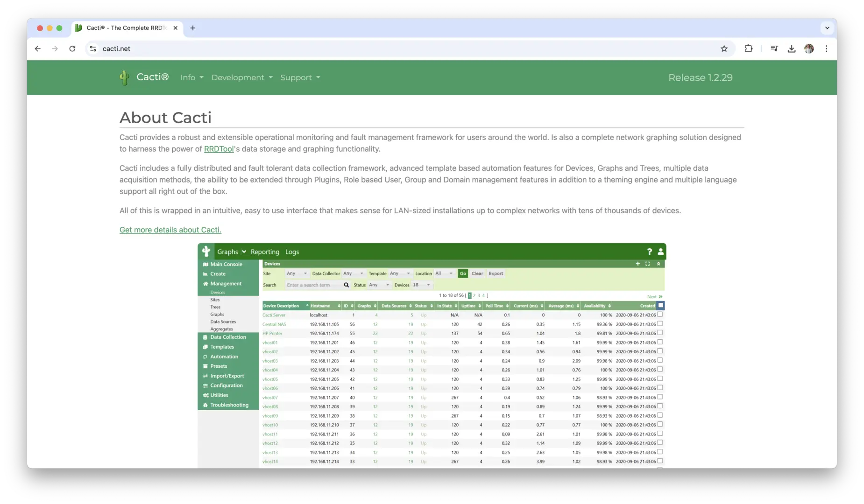Open the Import/Export sidebar section
864x504 pixels.
pyautogui.click(x=227, y=376)
